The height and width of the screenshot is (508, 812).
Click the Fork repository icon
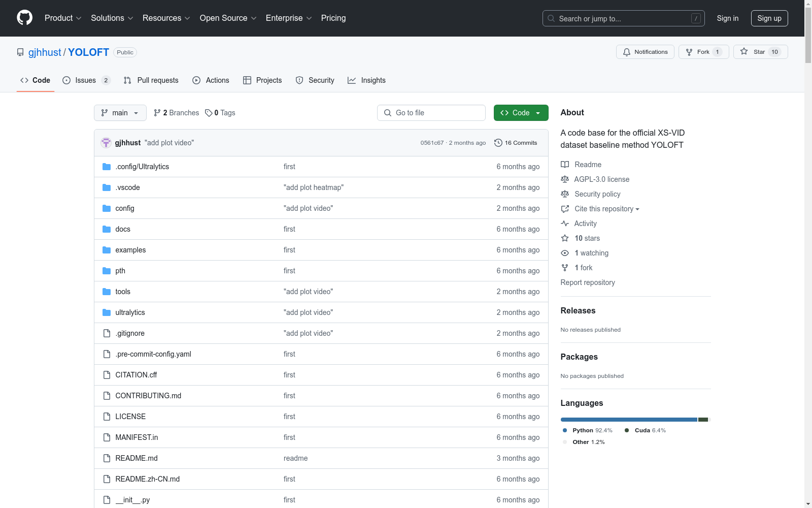point(689,52)
